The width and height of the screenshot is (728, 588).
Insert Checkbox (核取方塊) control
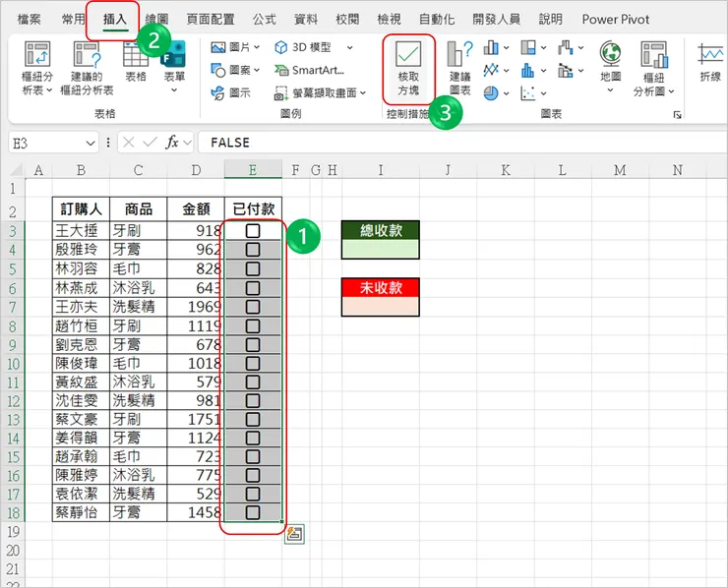pos(408,69)
